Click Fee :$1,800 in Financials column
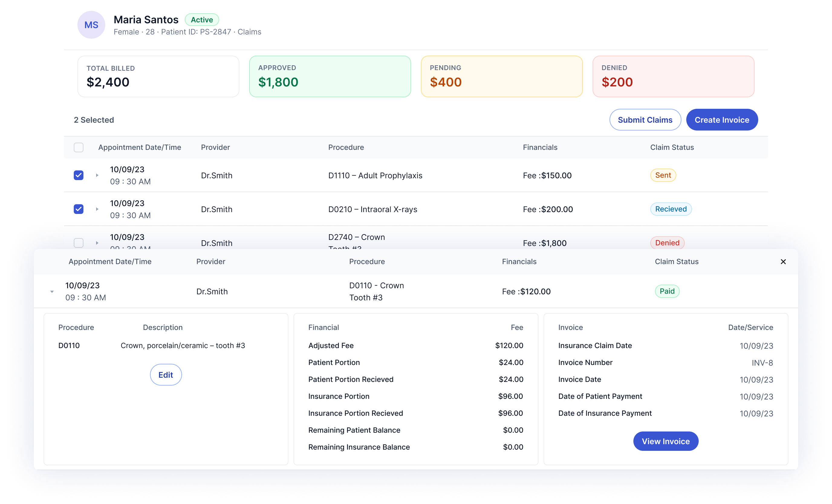 [545, 243]
